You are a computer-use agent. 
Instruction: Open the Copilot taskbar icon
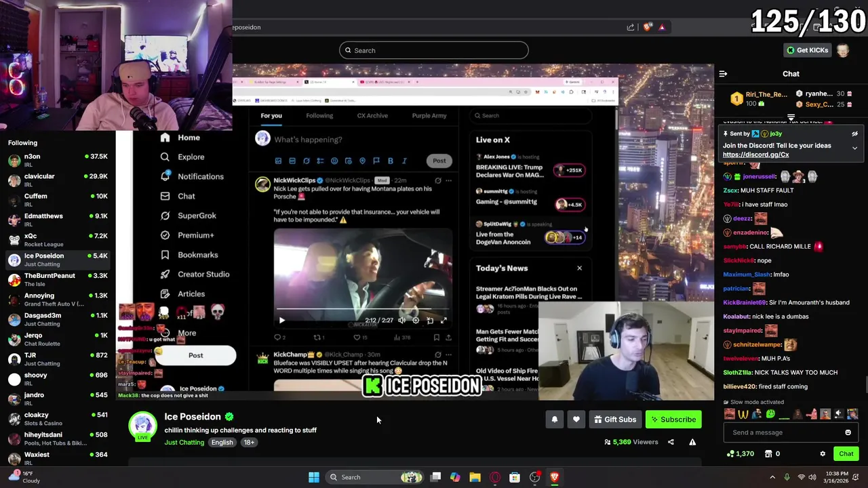click(x=455, y=477)
